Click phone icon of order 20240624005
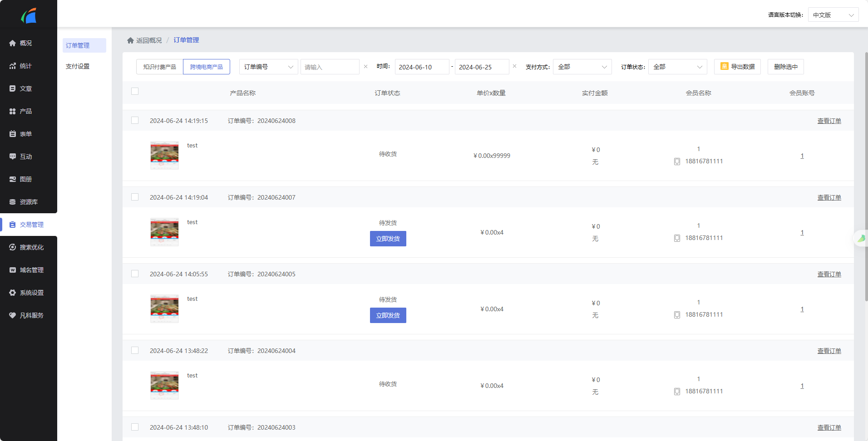This screenshot has width=868, height=441. coord(677,315)
